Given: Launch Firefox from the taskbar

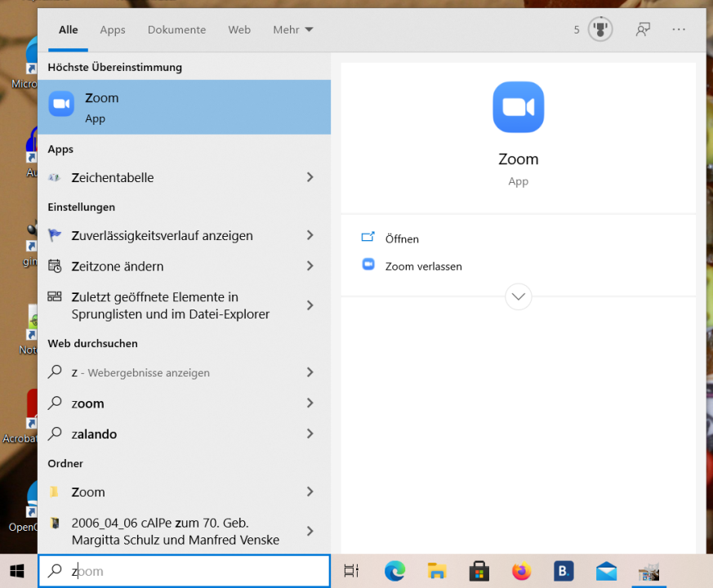Looking at the screenshot, I should coord(521,571).
